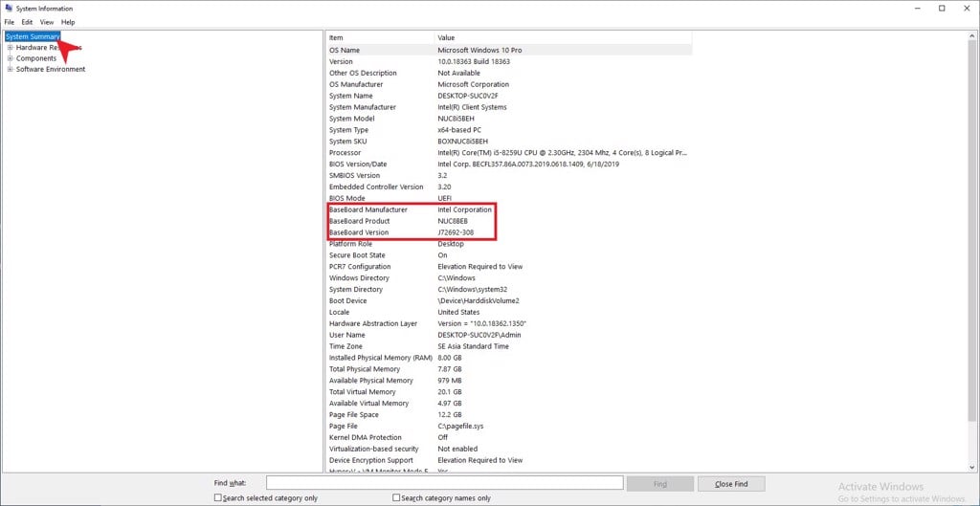This screenshot has height=506, width=980.
Task: Expand the Components node
Action: point(10,58)
